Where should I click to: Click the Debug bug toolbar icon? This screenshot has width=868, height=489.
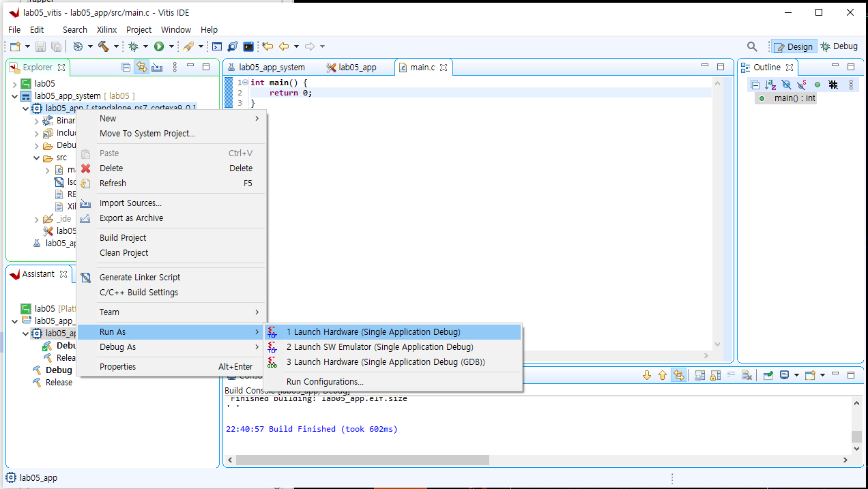coord(133,46)
